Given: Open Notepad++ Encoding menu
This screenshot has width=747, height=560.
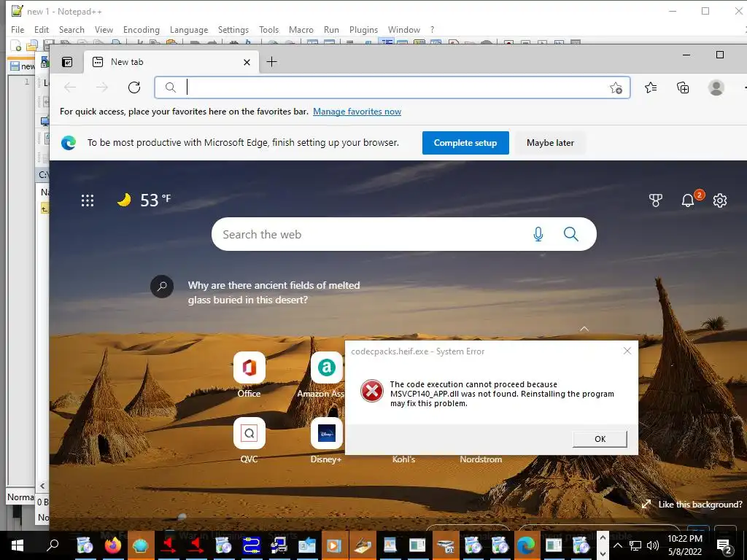Looking at the screenshot, I should pyautogui.click(x=142, y=29).
